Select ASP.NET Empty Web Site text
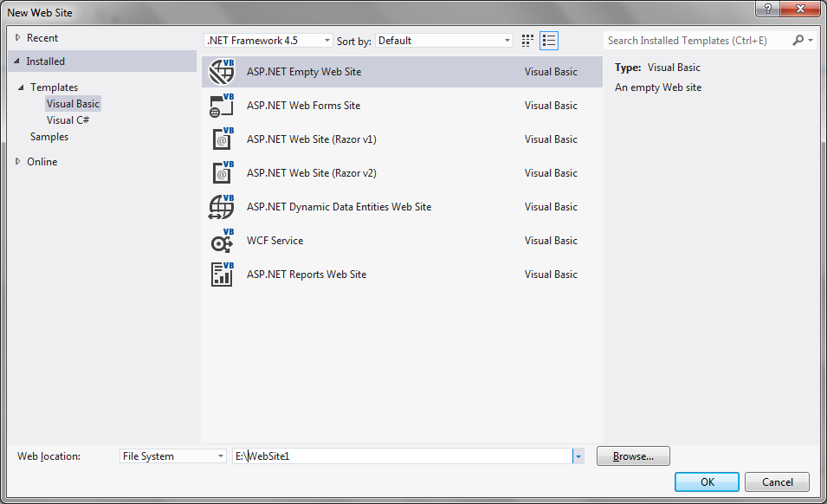The image size is (827, 504). (x=304, y=72)
